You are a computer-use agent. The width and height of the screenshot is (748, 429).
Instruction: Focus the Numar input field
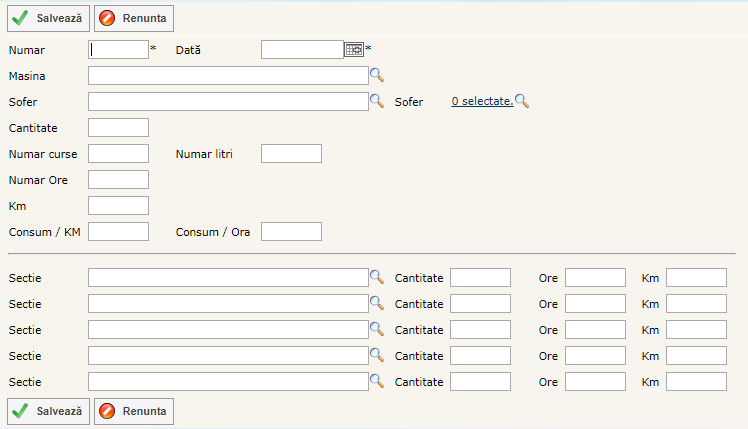(118, 49)
